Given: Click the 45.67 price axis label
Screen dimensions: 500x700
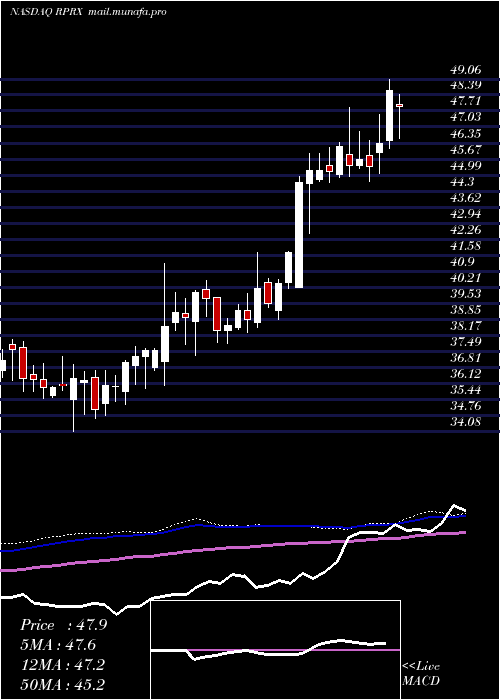Looking at the screenshot, I should coord(466,150).
